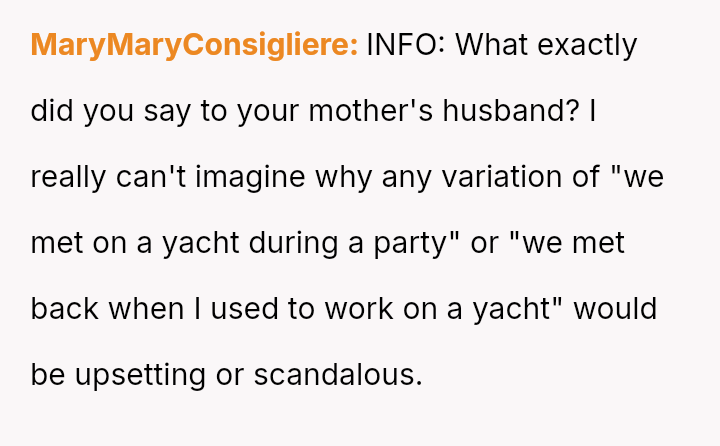Screen dimensions: 720x446
Task: Click the word "be" starting the last line
Action: coord(47,375)
